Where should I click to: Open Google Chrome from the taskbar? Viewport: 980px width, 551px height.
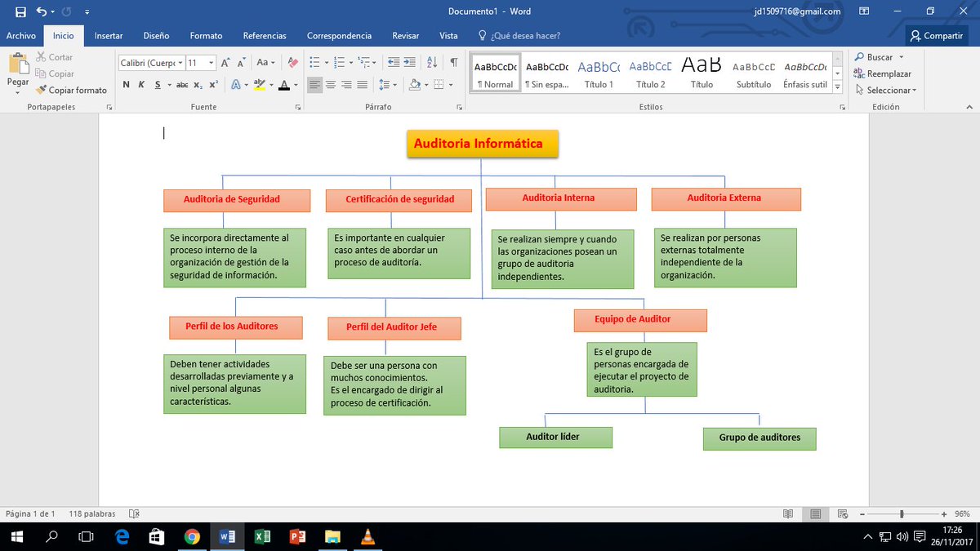[x=192, y=537]
